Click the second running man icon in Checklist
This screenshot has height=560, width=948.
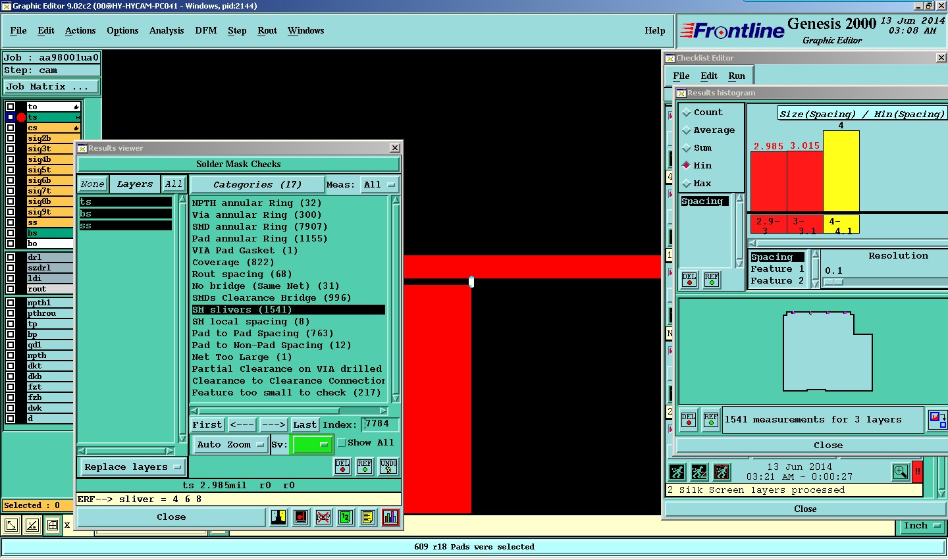[x=699, y=472]
